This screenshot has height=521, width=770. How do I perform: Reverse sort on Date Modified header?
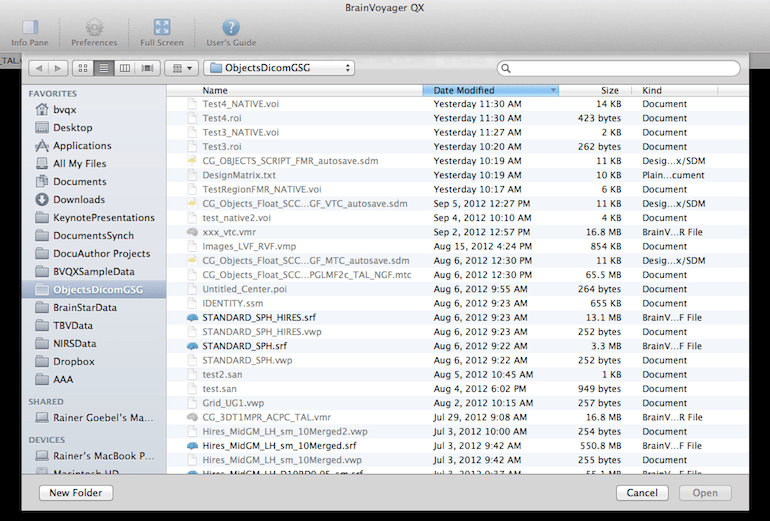[491, 90]
